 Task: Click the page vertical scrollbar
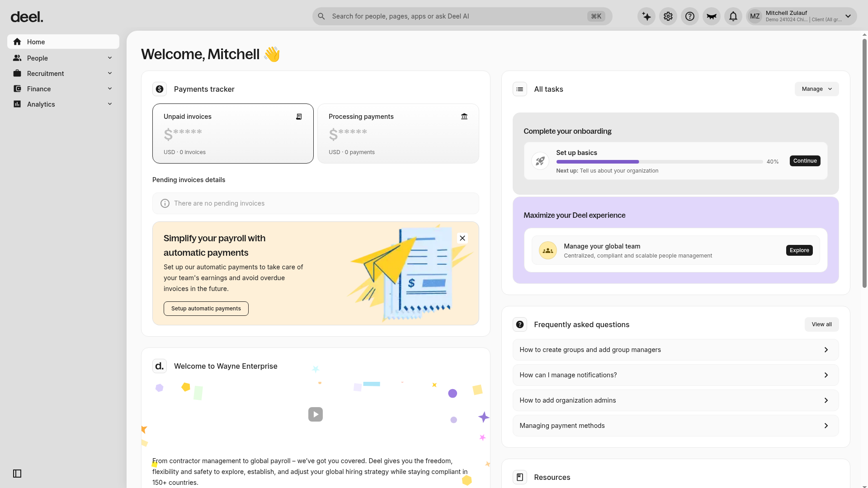tap(864, 163)
